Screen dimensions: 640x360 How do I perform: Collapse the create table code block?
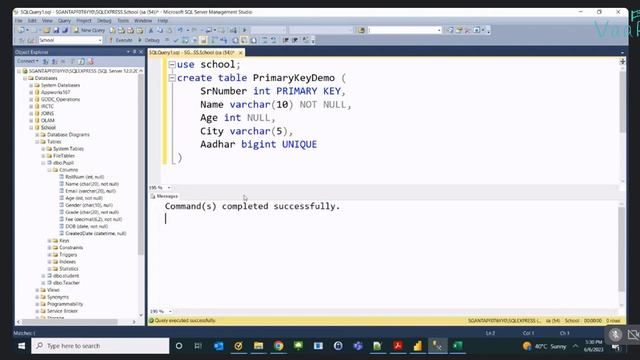172,78
